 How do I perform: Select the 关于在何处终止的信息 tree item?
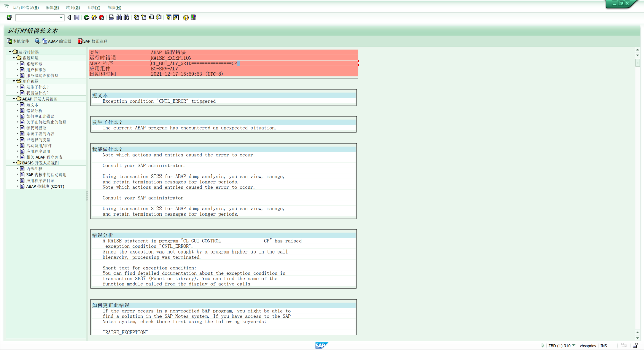pos(46,122)
